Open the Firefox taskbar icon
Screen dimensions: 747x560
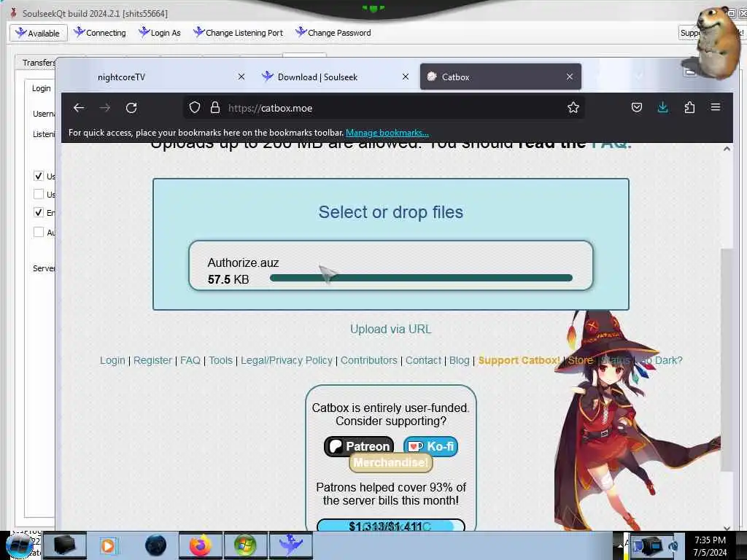201,545
